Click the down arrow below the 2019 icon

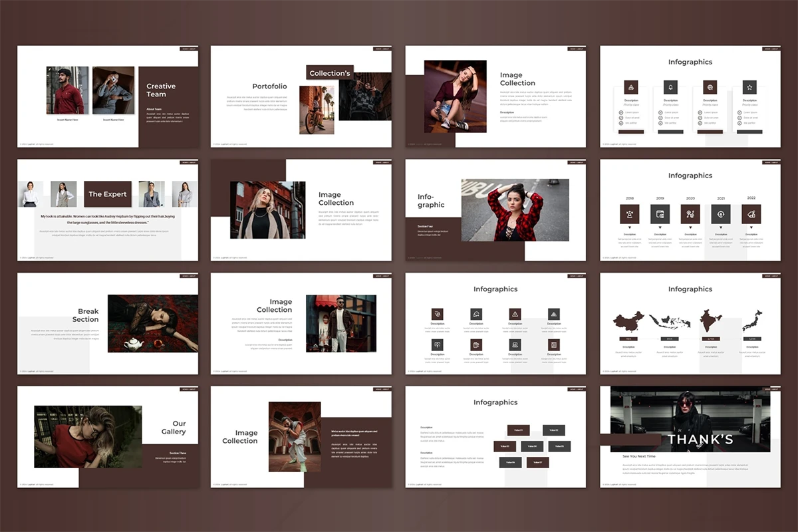[660, 228]
